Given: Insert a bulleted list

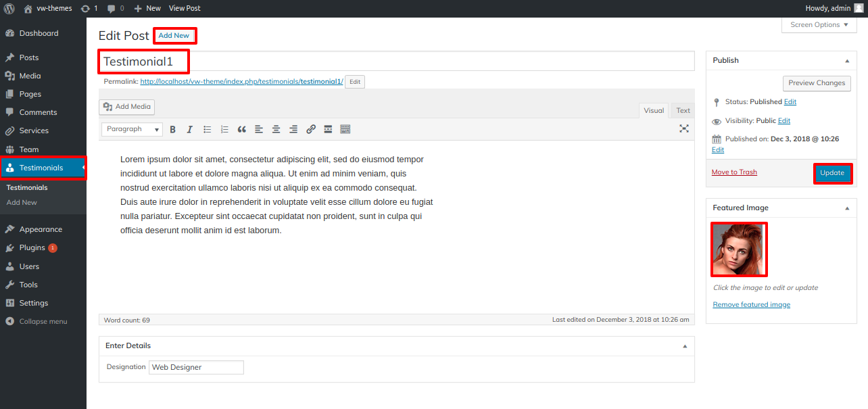Looking at the screenshot, I should pos(208,129).
